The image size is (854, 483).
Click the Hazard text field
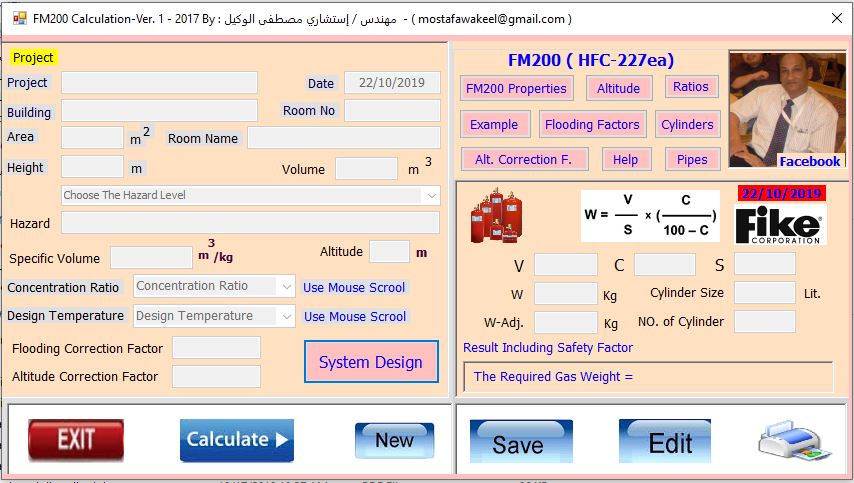pos(251,223)
